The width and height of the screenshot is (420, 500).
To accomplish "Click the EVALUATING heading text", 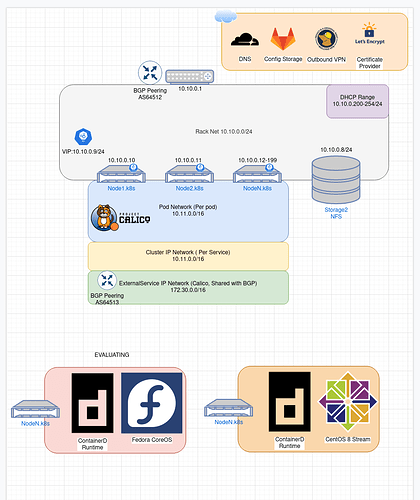I will (112, 355).
